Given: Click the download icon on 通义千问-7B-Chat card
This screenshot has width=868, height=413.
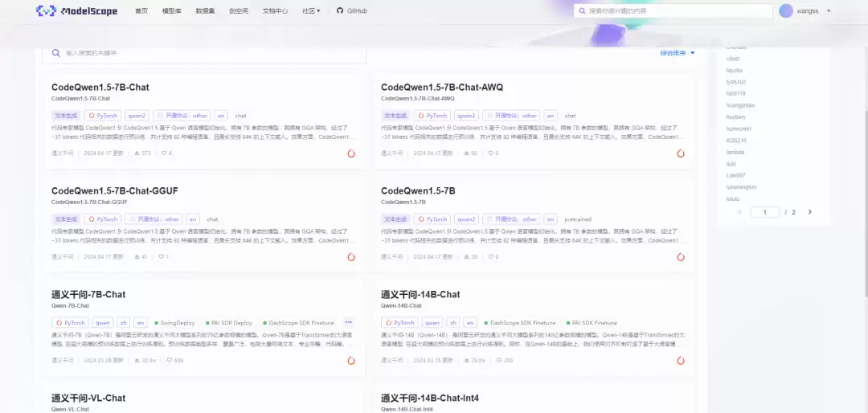Looking at the screenshot, I should coord(137,361).
